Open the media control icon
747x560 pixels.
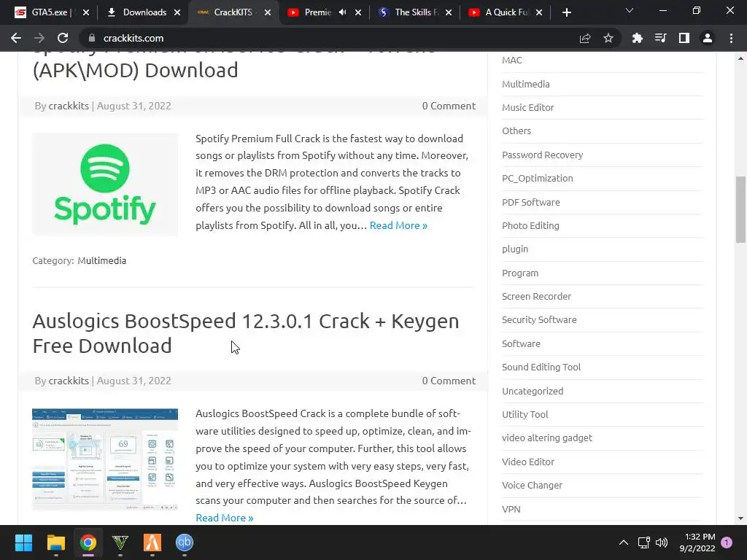(660, 38)
